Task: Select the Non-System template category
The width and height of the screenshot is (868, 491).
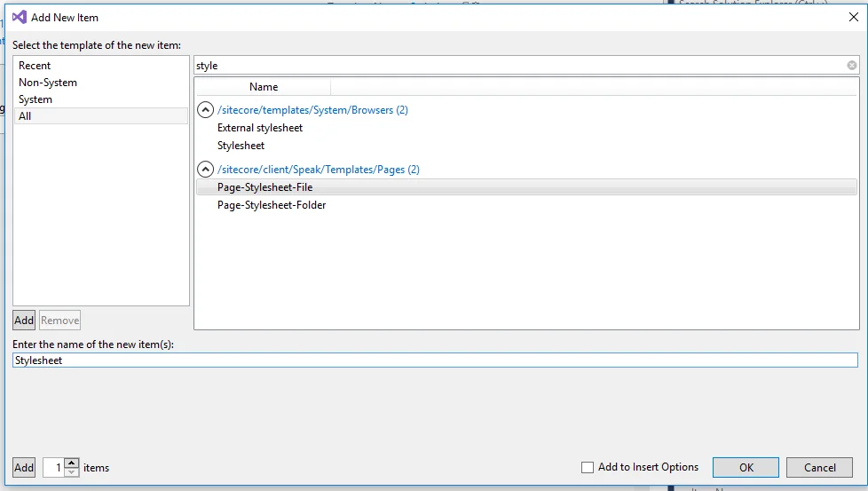Action: click(101, 83)
